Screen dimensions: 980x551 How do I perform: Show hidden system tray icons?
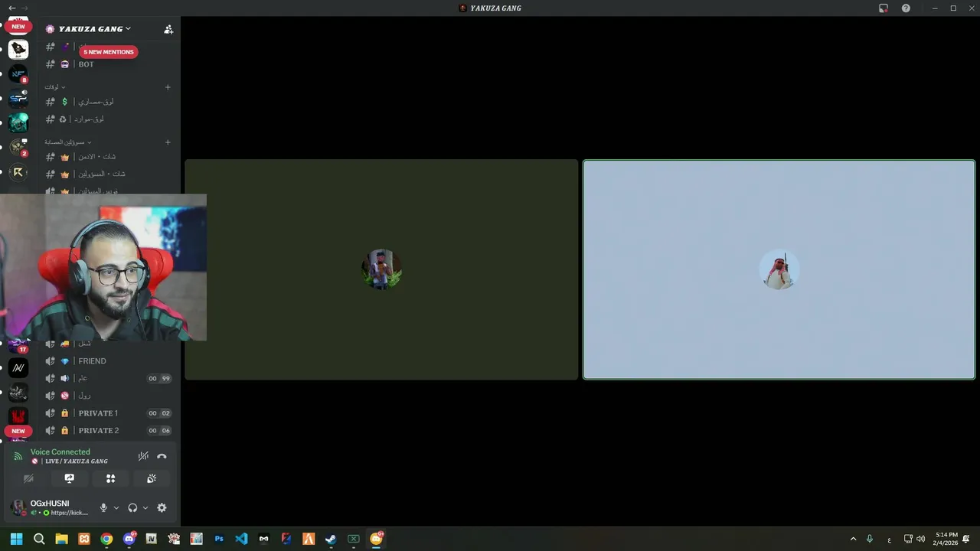(x=853, y=539)
